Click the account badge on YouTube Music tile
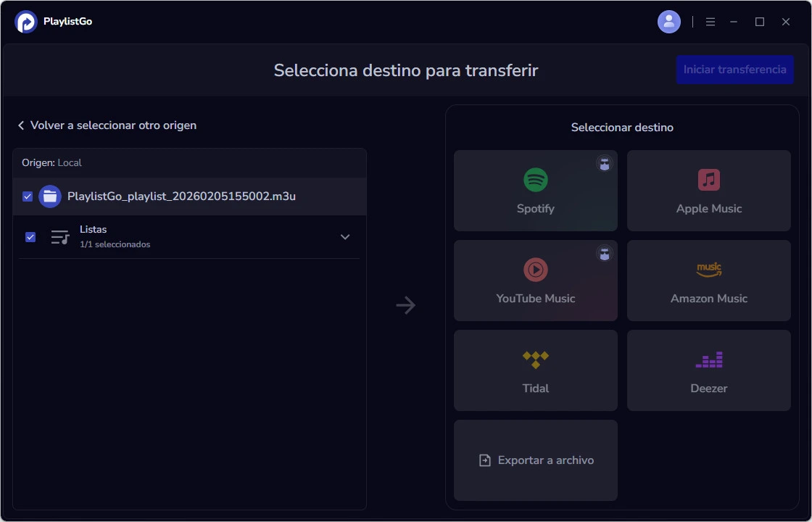 604,254
